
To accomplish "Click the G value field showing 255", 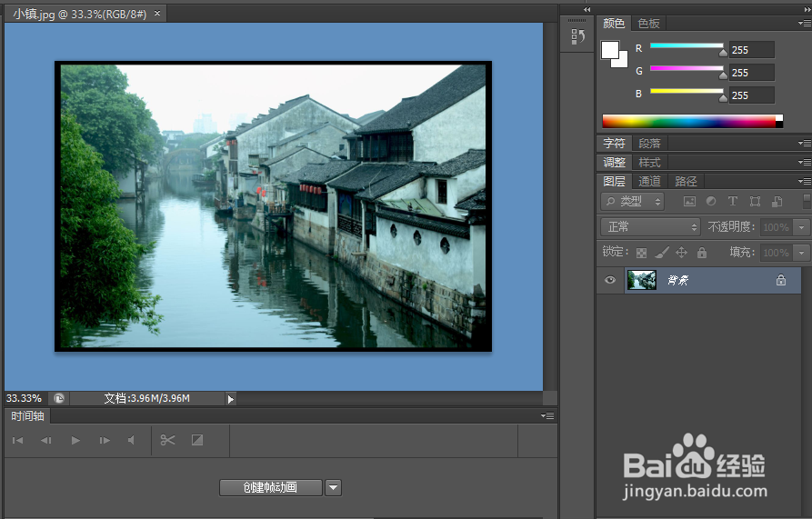I will 751,73.
